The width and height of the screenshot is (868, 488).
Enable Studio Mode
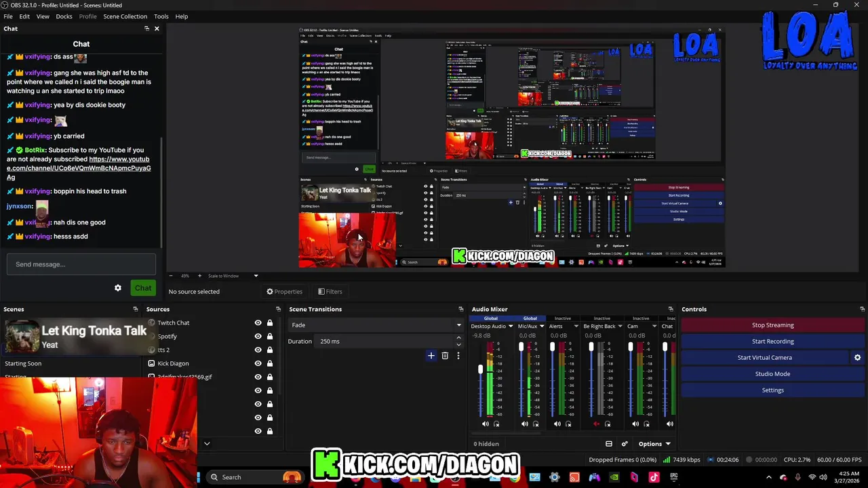[772, 373]
